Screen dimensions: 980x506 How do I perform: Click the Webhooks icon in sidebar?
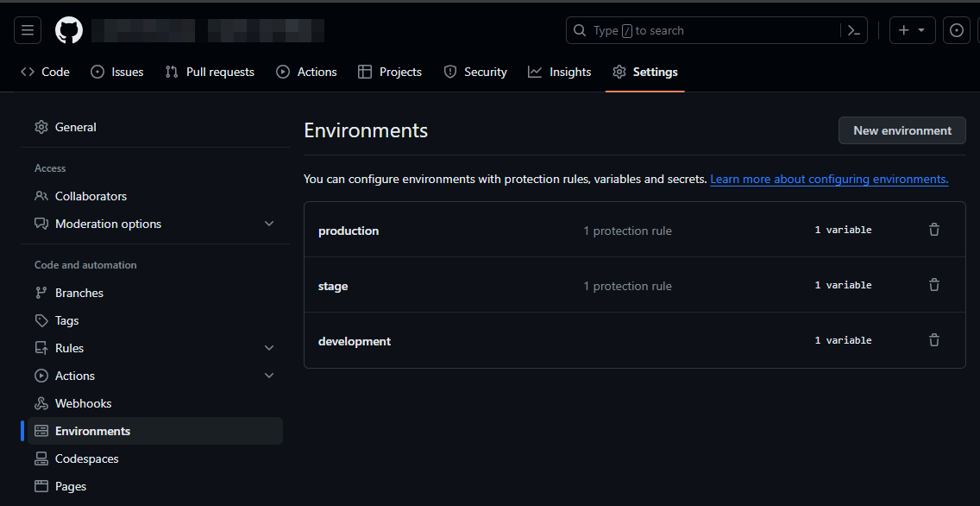click(x=41, y=403)
